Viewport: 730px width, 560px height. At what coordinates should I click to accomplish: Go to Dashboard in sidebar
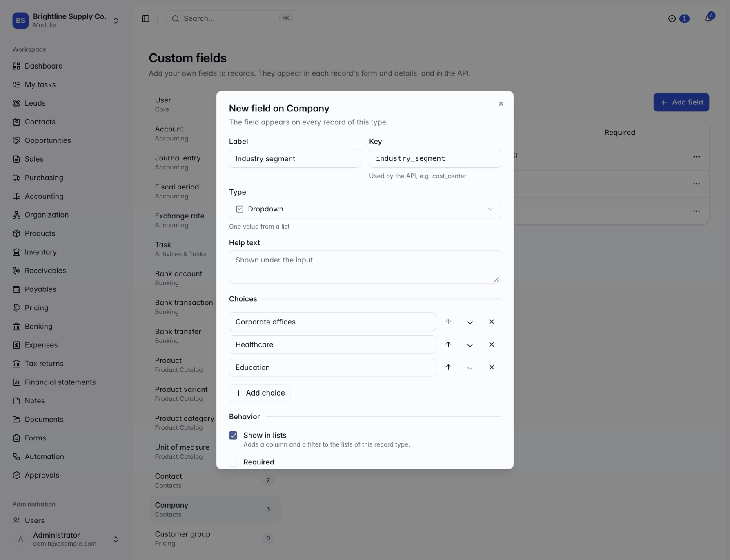pyautogui.click(x=44, y=66)
